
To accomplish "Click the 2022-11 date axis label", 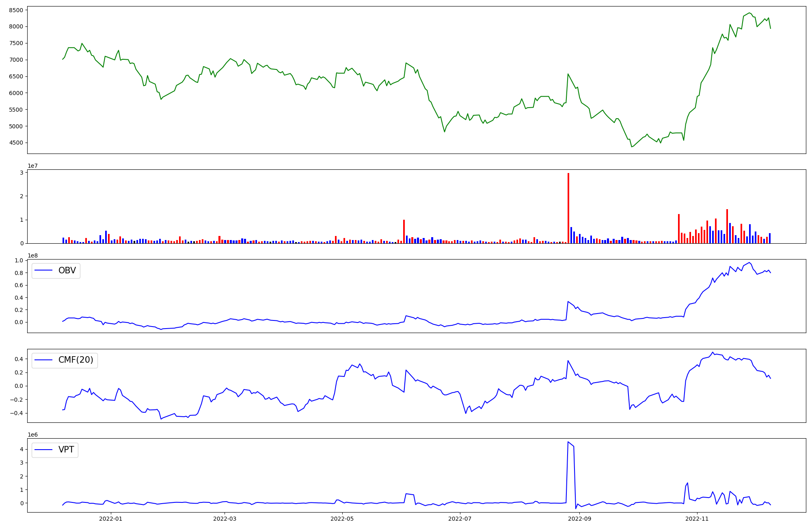I will (x=697, y=519).
